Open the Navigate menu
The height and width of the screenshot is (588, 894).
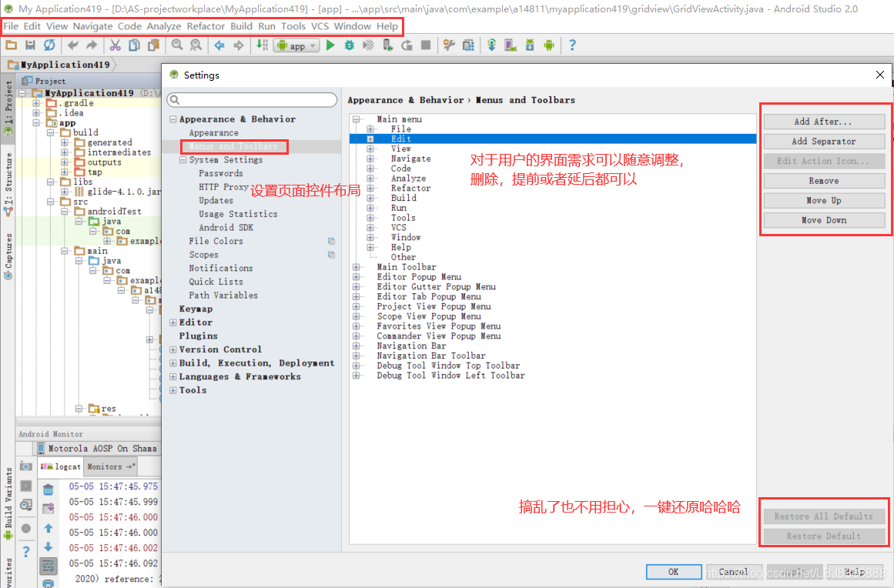93,26
